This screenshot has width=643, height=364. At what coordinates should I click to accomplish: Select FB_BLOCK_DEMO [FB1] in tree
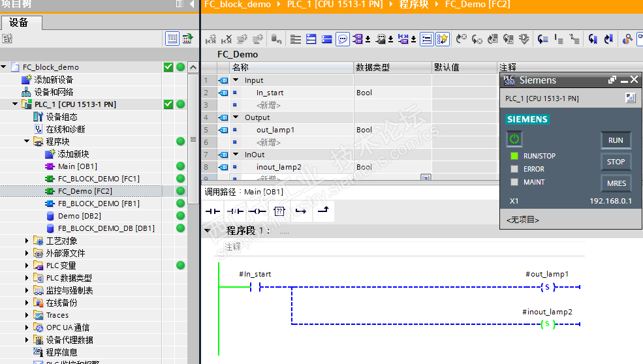tap(99, 204)
